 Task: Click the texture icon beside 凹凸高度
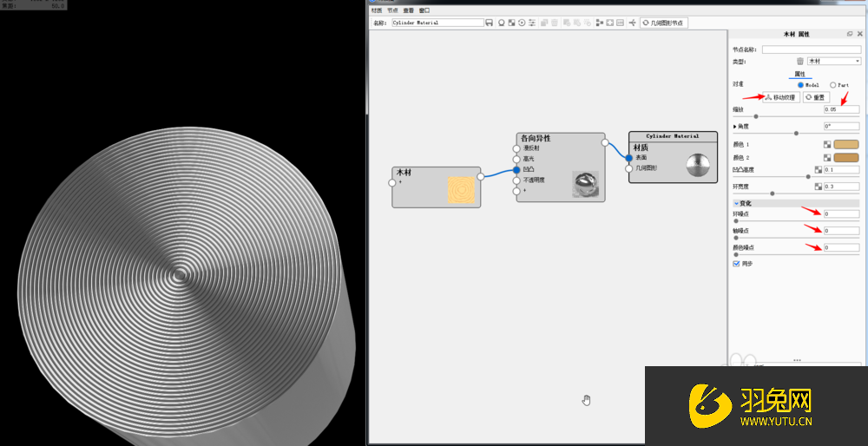click(x=818, y=170)
